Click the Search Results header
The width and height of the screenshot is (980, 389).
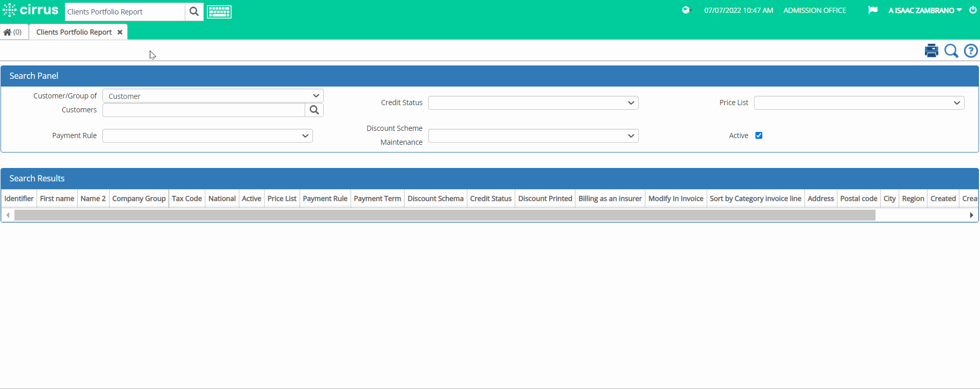pyautogui.click(x=489, y=178)
